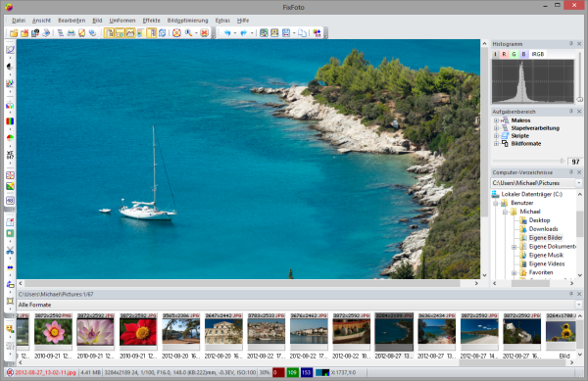Toggle the highlighted tall panel button before refresh
Viewport: 588px width, 381px height.
point(152,33)
